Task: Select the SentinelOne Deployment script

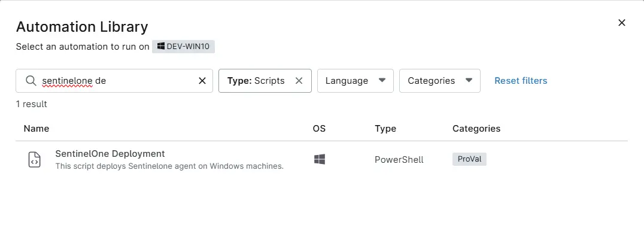Action: coord(321,159)
